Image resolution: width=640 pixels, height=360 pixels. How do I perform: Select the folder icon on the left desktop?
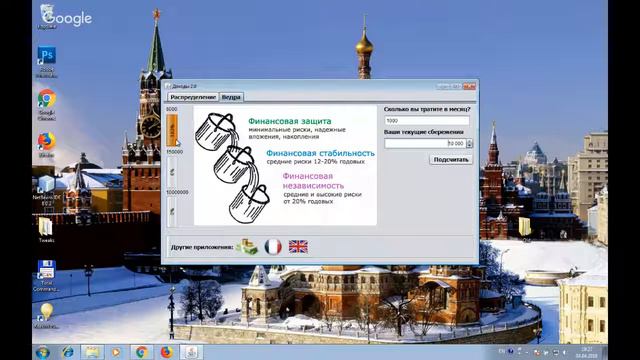(x=46, y=230)
